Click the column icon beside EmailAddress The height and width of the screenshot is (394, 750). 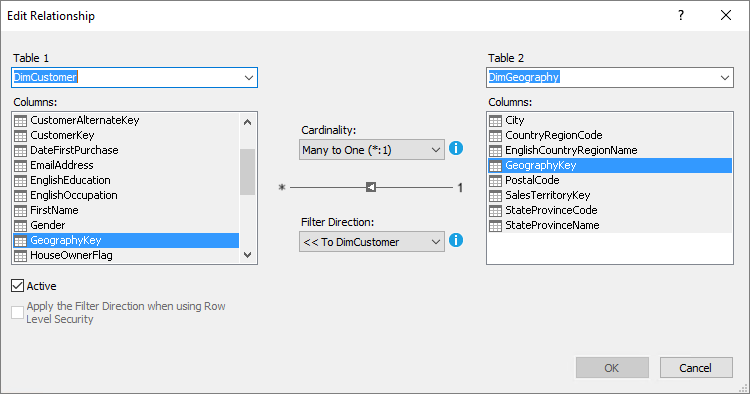click(x=21, y=166)
